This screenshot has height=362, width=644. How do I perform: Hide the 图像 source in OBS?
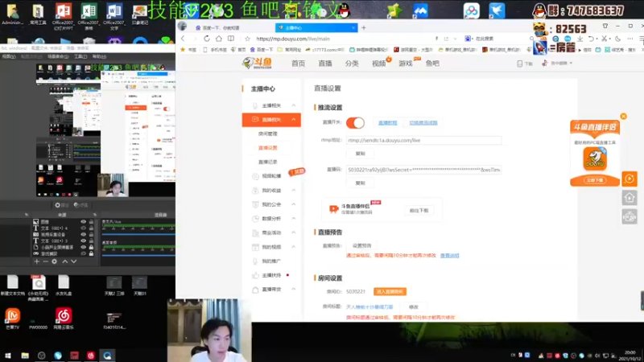coord(84,222)
